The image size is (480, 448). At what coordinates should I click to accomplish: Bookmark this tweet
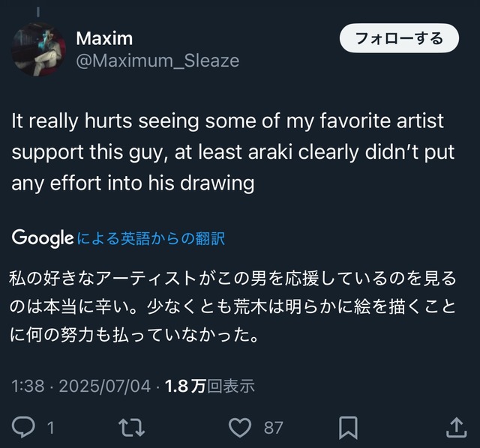(348, 428)
